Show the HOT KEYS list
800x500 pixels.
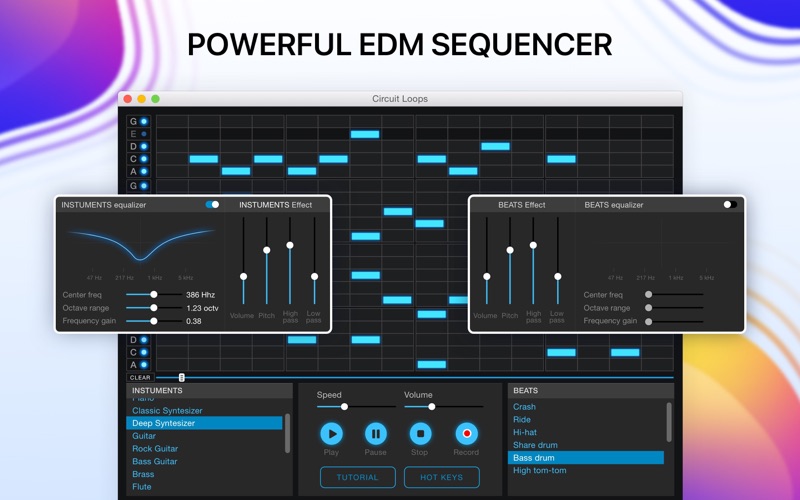442,477
